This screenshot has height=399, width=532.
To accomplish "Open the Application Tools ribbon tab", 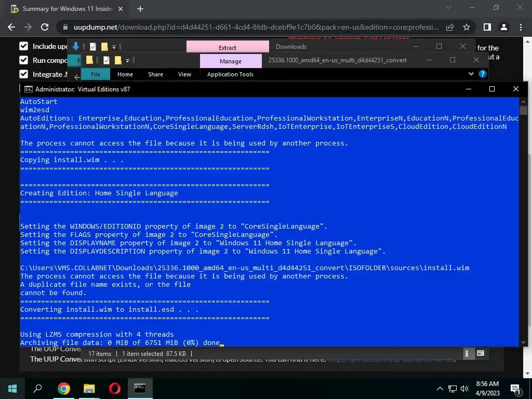I will pyautogui.click(x=230, y=74).
